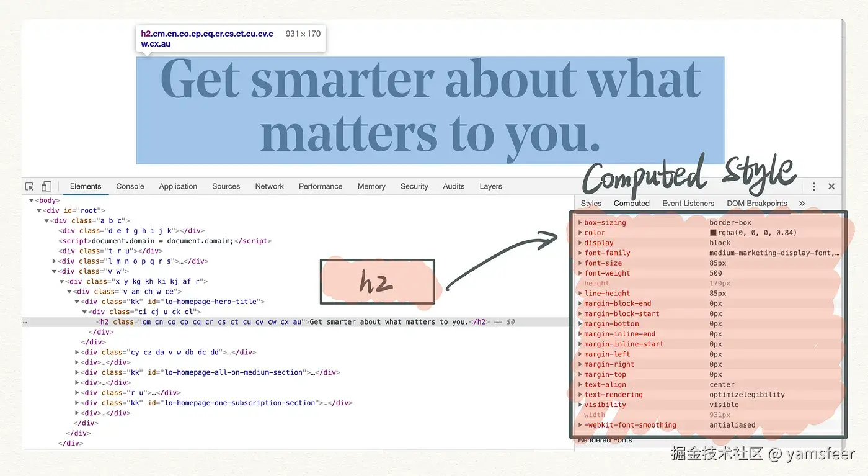The image size is (868, 476).
Task: Click the ellipsis actions beside selected h2 row
Action: point(25,322)
